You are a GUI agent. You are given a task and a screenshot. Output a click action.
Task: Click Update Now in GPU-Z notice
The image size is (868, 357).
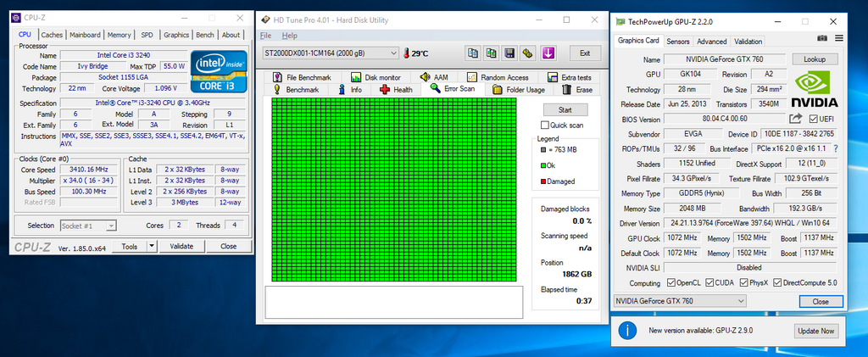pyautogui.click(x=816, y=331)
